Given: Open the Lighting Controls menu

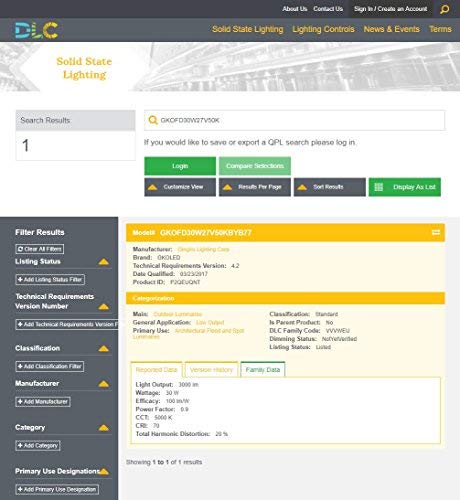Looking at the screenshot, I should [x=323, y=29].
